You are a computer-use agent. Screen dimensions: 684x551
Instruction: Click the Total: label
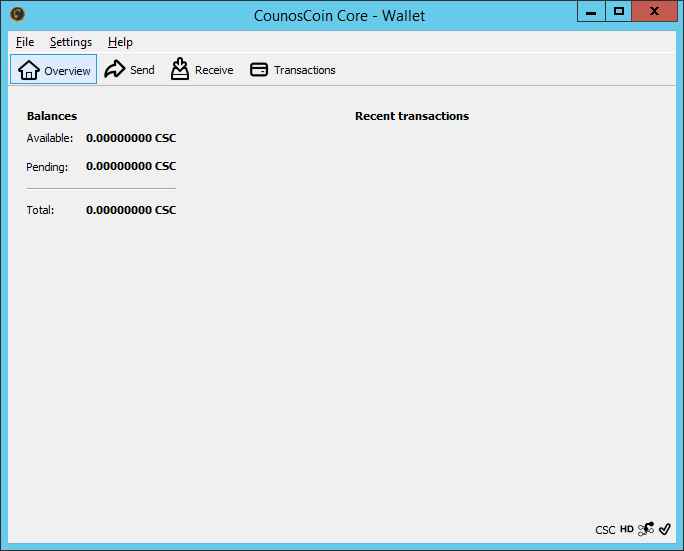(x=40, y=210)
